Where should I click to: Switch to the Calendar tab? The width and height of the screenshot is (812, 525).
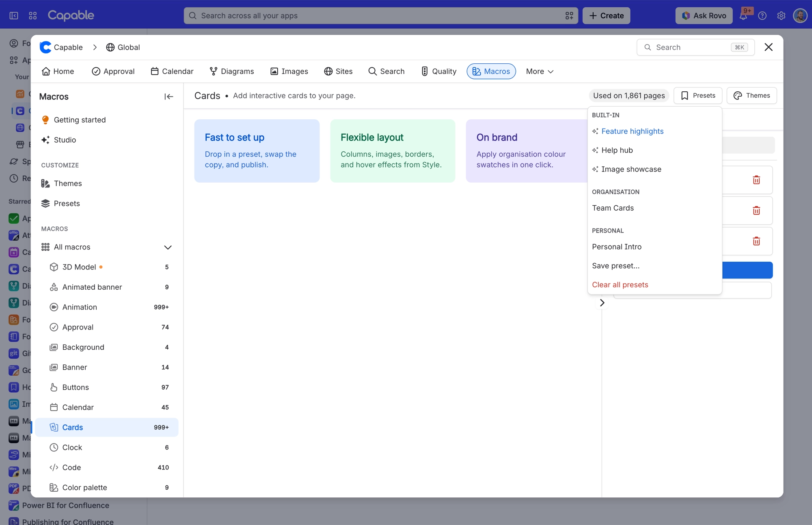pyautogui.click(x=172, y=71)
